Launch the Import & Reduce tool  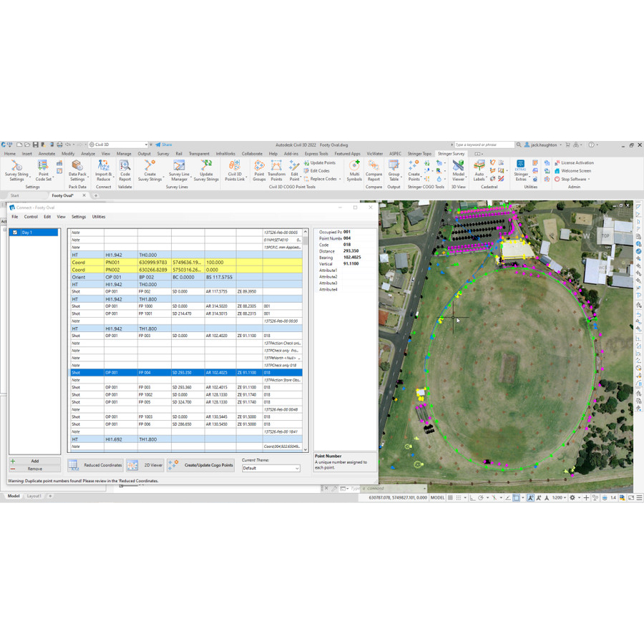(x=103, y=170)
